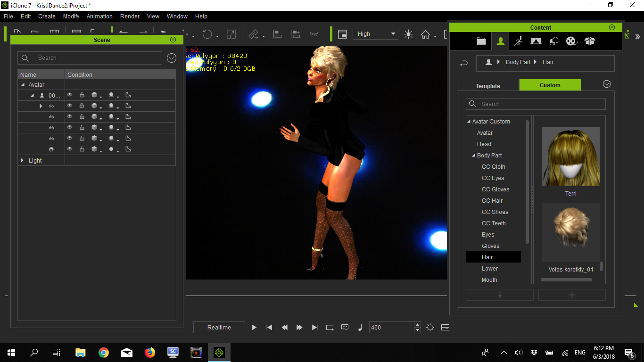Click the render state cube on hair row

coord(94,149)
